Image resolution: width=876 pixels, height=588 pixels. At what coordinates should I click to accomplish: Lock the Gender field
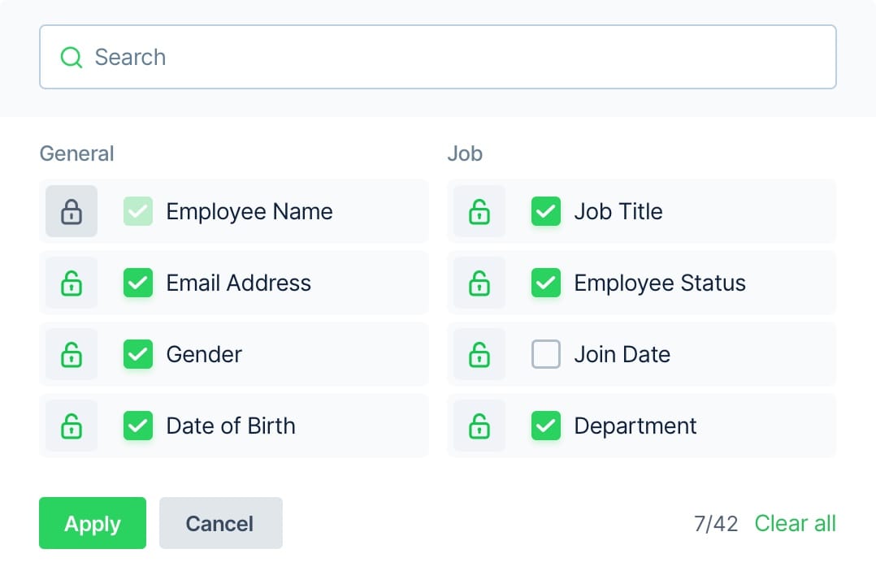(x=71, y=354)
